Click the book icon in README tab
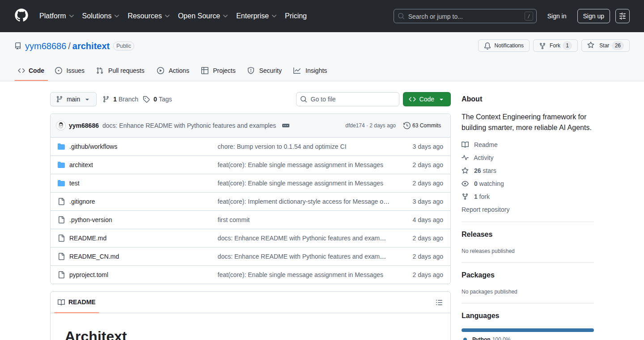 point(61,302)
